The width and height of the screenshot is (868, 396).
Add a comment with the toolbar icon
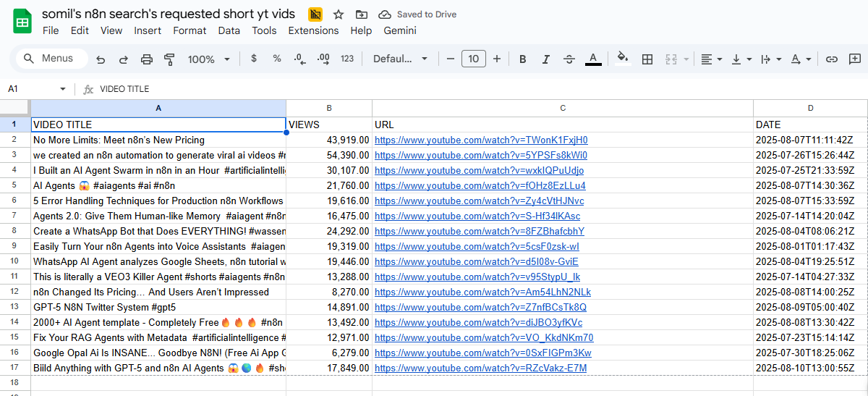click(x=855, y=59)
